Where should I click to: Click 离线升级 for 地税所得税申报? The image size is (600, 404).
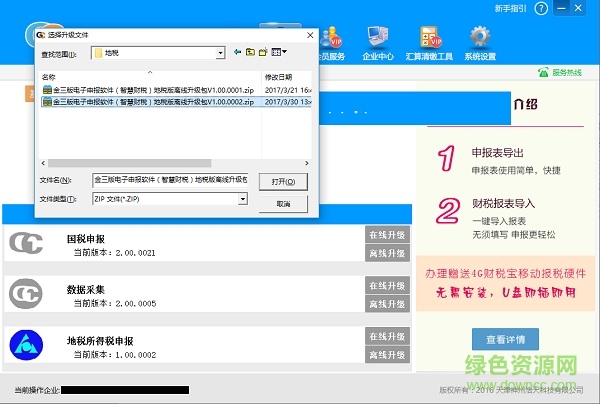387,355
